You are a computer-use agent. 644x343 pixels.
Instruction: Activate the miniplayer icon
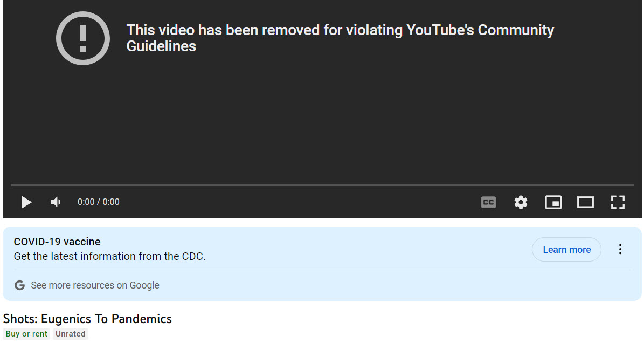pos(553,202)
